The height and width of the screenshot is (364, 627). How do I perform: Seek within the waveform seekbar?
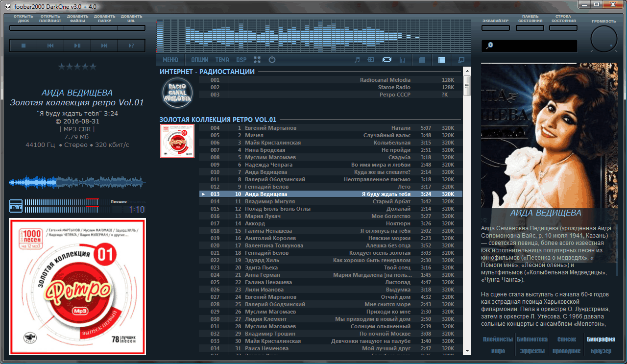(77, 182)
